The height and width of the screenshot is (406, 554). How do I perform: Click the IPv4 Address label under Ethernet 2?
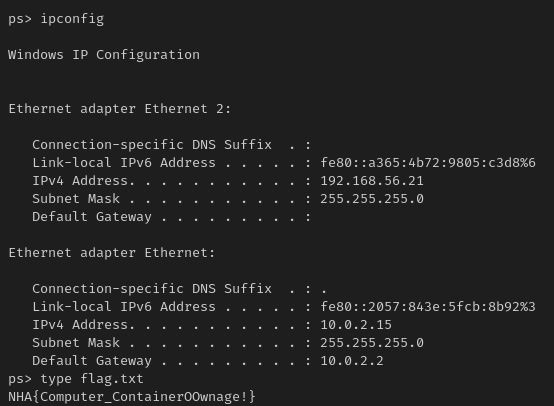click(x=83, y=181)
